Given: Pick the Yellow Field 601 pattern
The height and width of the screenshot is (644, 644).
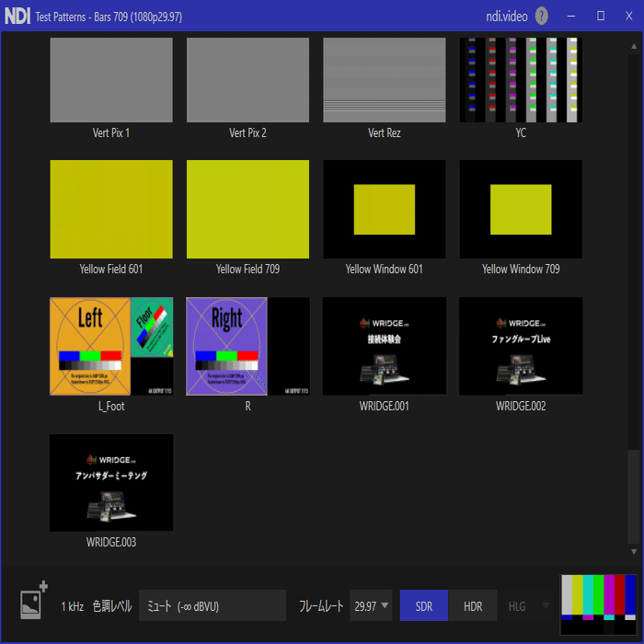Looking at the screenshot, I should point(111,209).
